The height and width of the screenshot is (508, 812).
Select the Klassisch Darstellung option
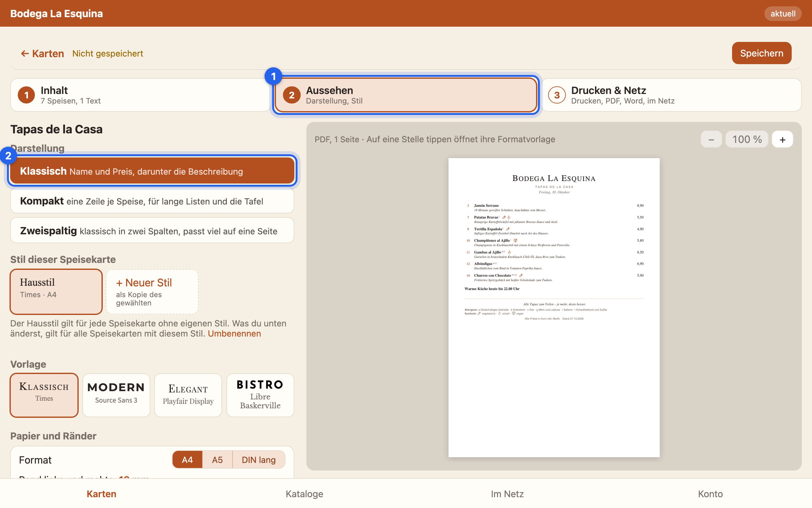(152, 171)
